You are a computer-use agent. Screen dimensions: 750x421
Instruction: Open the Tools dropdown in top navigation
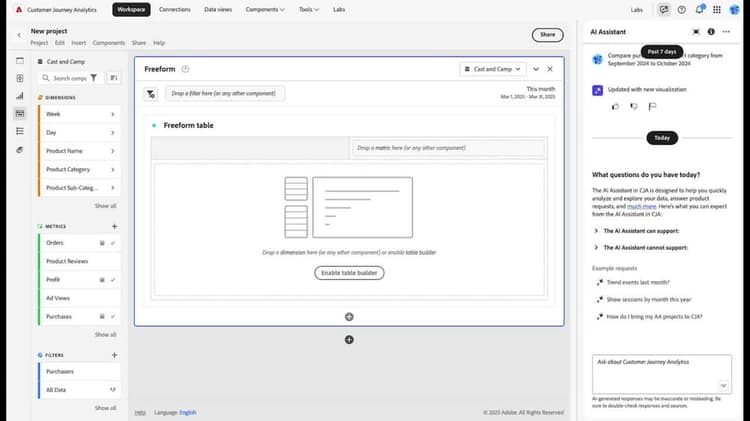tap(309, 10)
